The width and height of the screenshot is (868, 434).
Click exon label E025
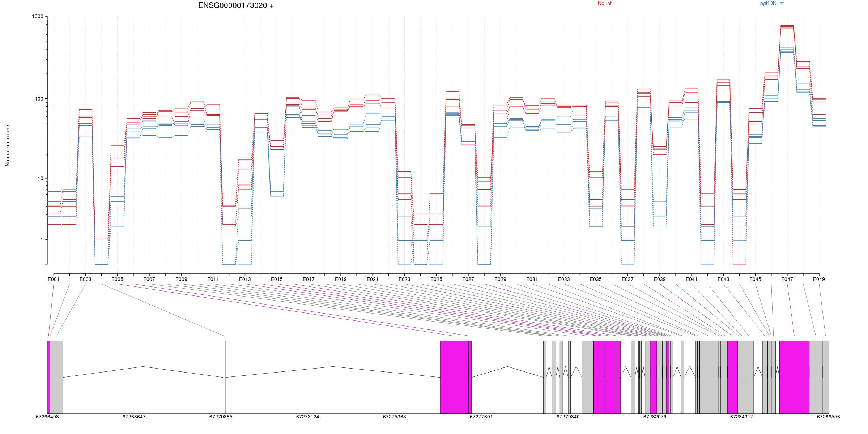click(x=436, y=279)
